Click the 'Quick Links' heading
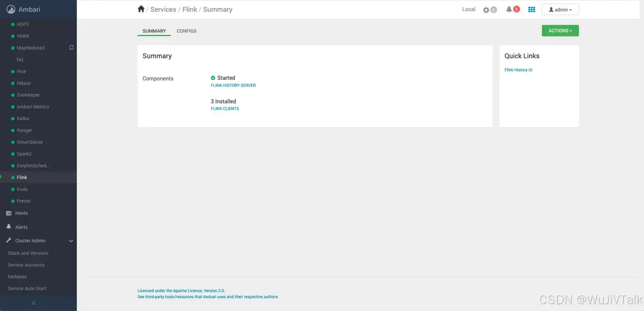 [x=522, y=56]
